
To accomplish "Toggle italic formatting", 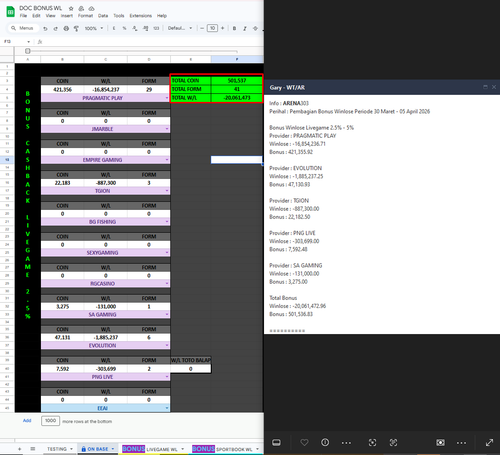I will (x=245, y=28).
